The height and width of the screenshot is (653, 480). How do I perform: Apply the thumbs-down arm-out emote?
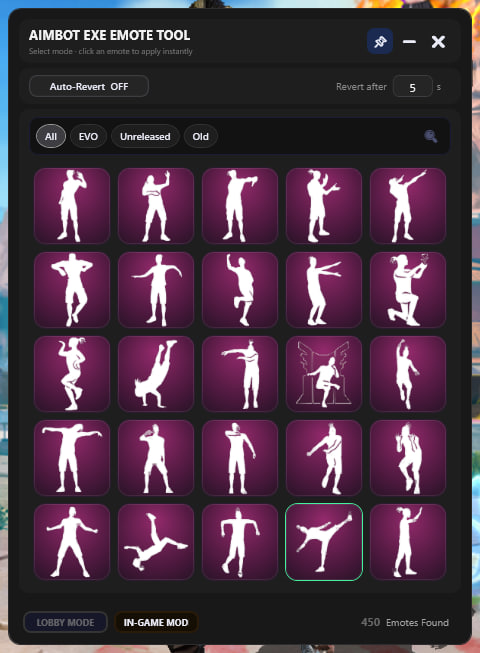pos(240,206)
